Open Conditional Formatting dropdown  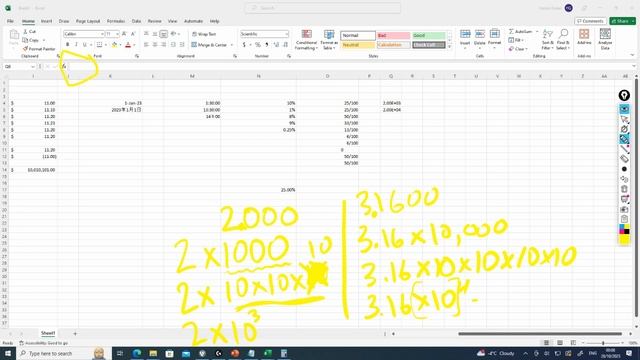(306, 40)
